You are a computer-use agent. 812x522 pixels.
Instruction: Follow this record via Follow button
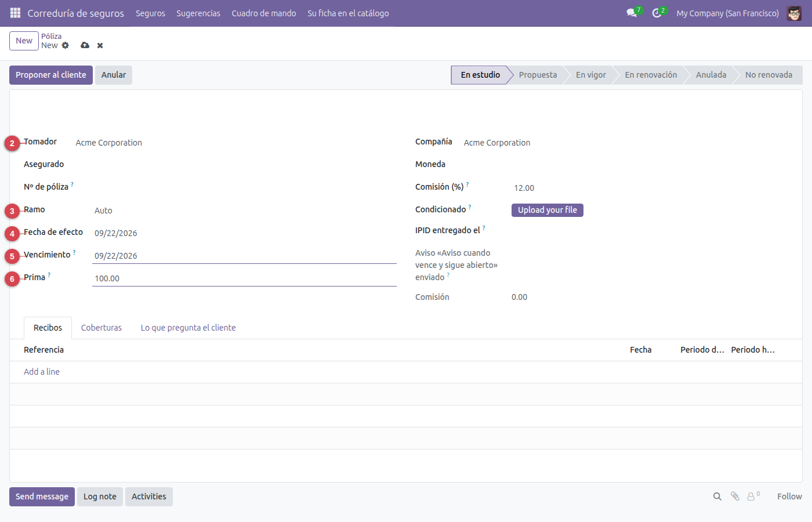point(789,496)
